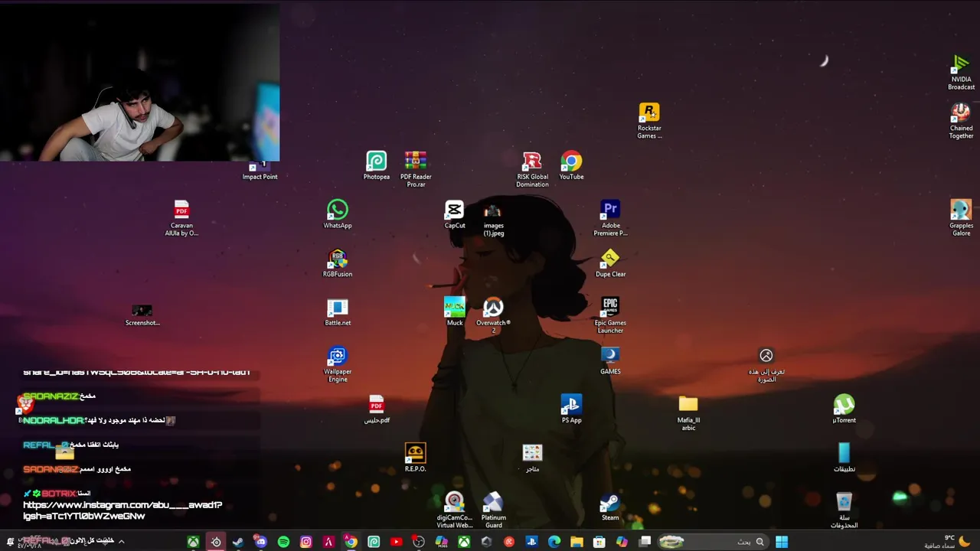Select the Screenshot file on the desktop
Image resolution: width=980 pixels, height=551 pixels.
tap(142, 315)
